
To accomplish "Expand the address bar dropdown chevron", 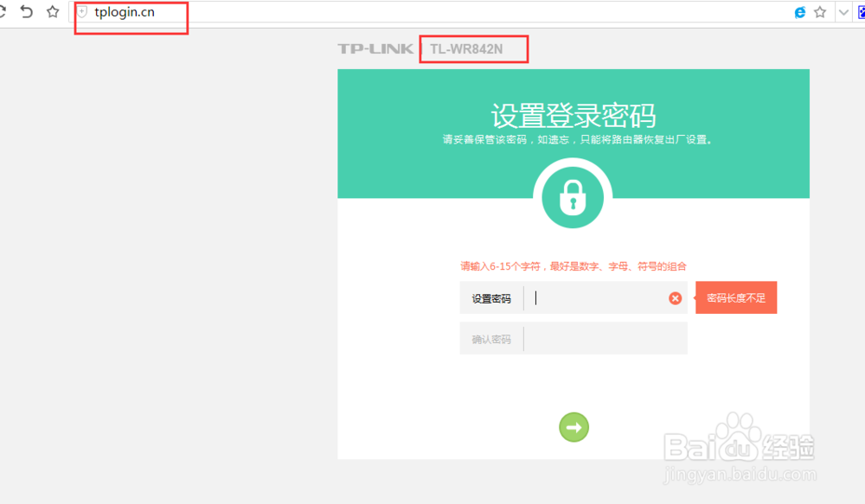I will point(843,12).
